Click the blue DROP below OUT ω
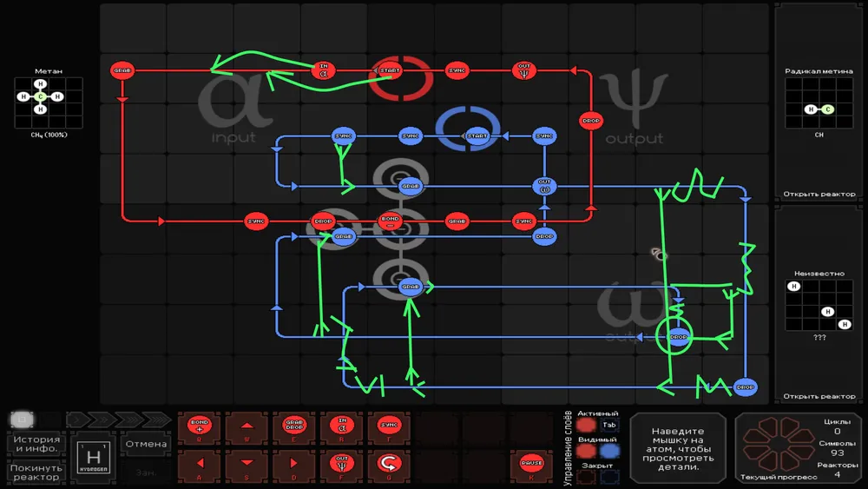 point(544,236)
